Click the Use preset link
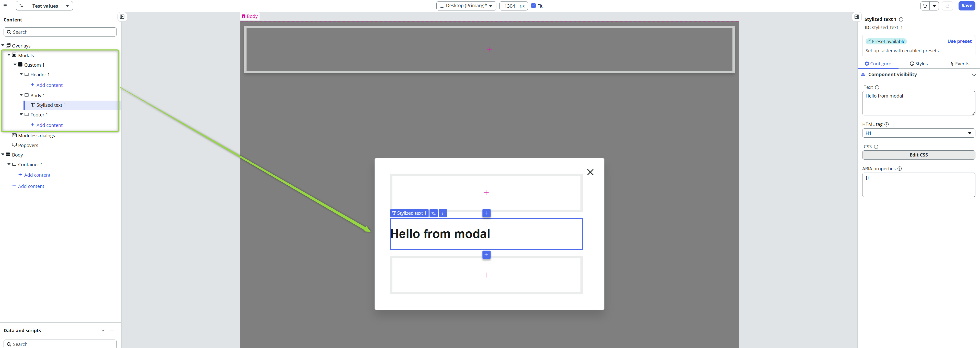Image resolution: width=980 pixels, height=348 pixels. (x=959, y=41)
